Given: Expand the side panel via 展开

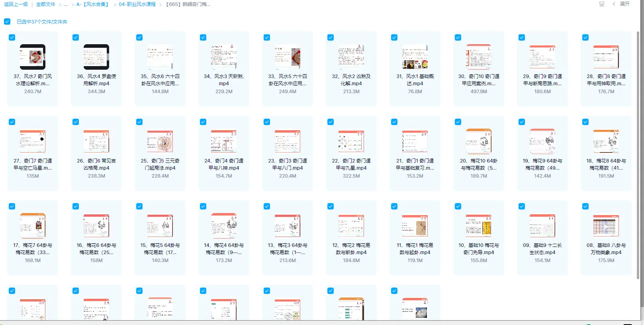Looking at the screenshot, I should click(x=624, y=4).
